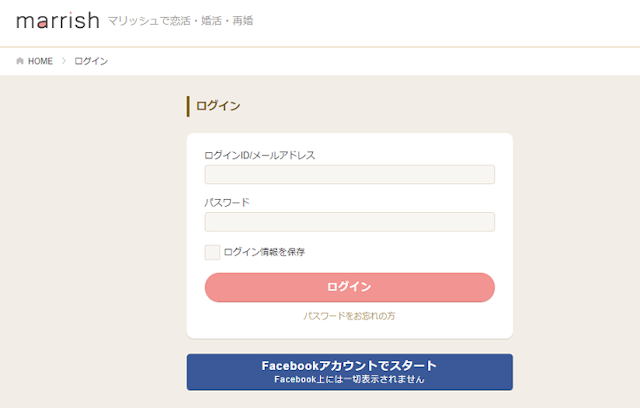Click the ログイン情報を保存 label text
Viewport: 640px width, 408px height.
tap(264, 252)
